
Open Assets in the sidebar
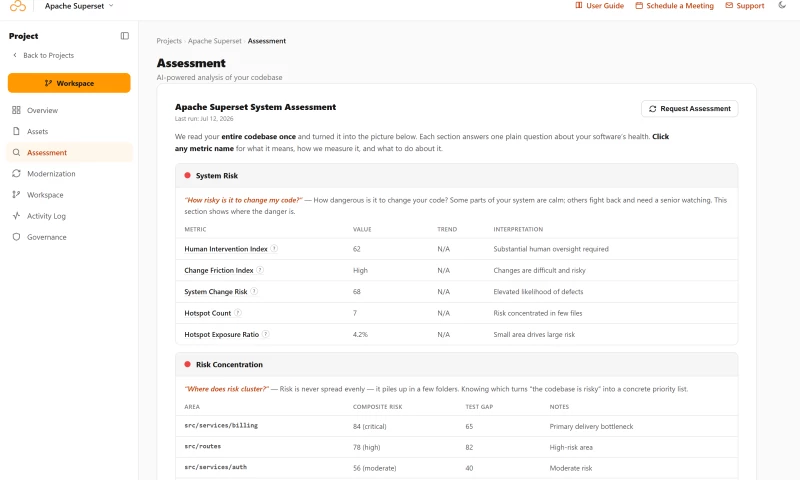coord(69,132)
